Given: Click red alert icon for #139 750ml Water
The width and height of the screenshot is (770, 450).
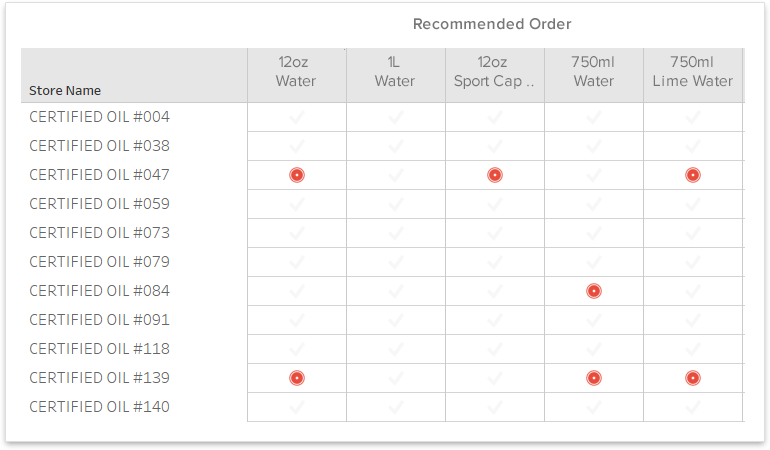Looking at the screenshot, I should pos(594,378).
